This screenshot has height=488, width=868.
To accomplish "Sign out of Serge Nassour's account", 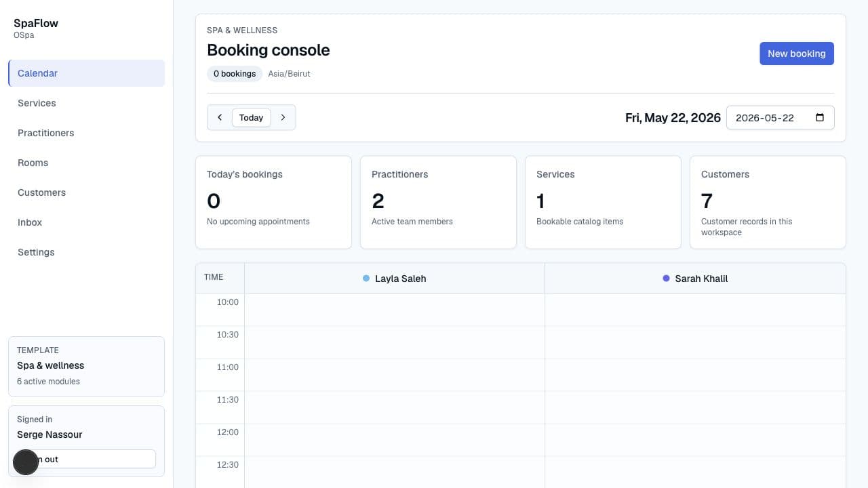I will pyautogui.click(x=86, y=459).
